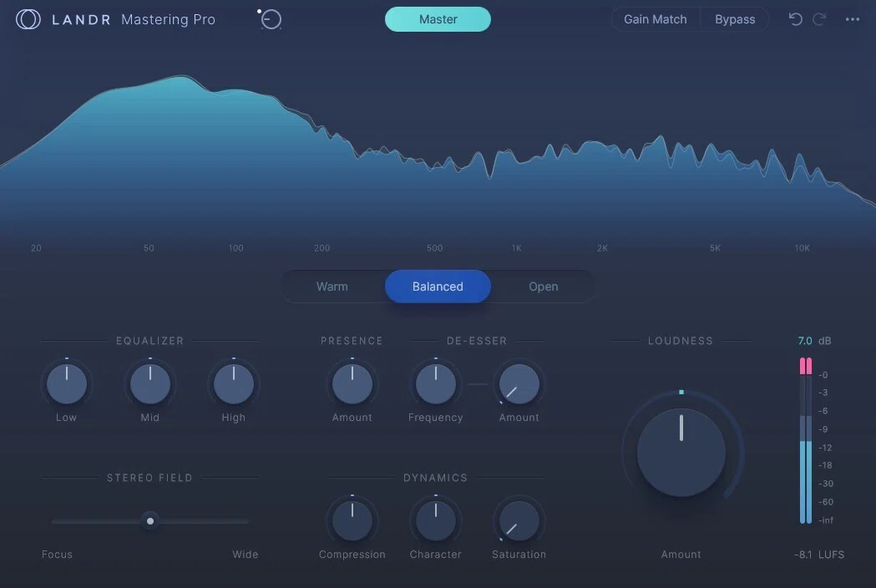This screenshot has height=588, width=876.
Task: Select the Balanced style tab
Action: click(438, 286)
